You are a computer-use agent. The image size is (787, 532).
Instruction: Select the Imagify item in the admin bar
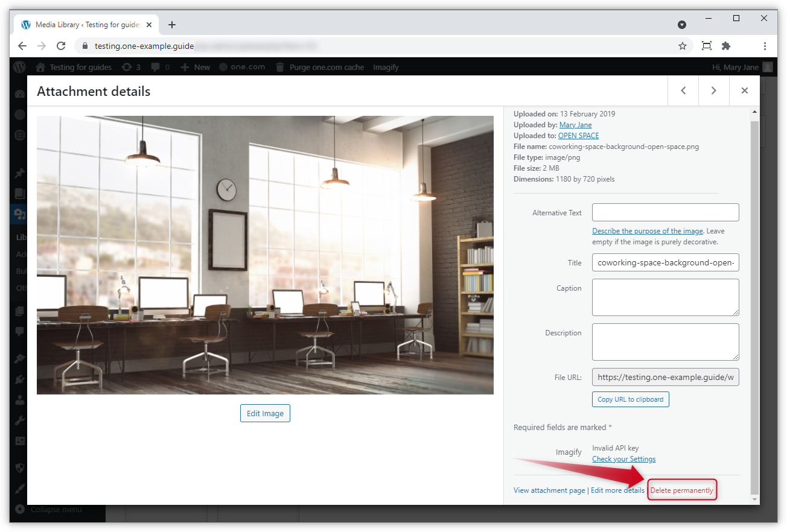[385, 67]
